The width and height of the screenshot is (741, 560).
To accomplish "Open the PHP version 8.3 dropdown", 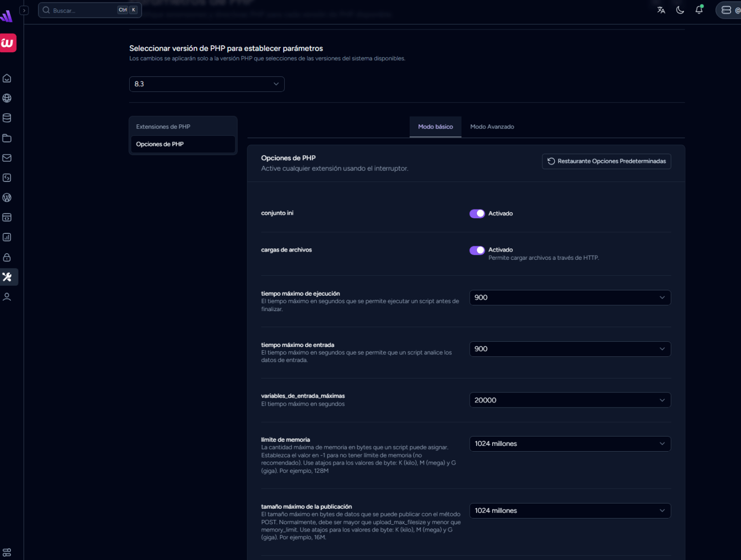I will 206,84.
